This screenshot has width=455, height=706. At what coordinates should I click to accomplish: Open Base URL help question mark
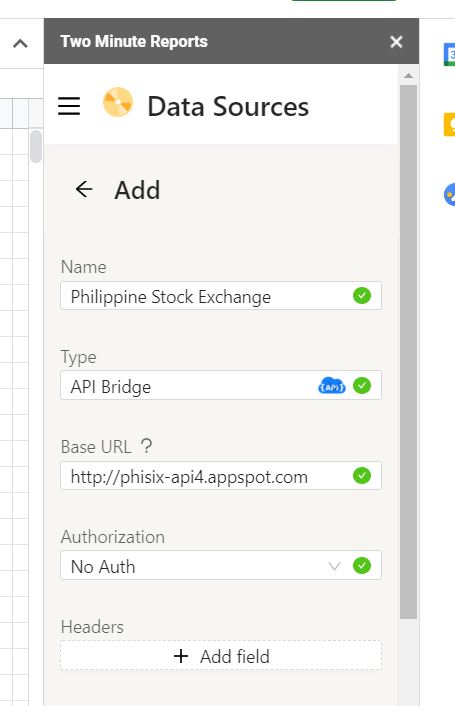[x=146, y=446]
